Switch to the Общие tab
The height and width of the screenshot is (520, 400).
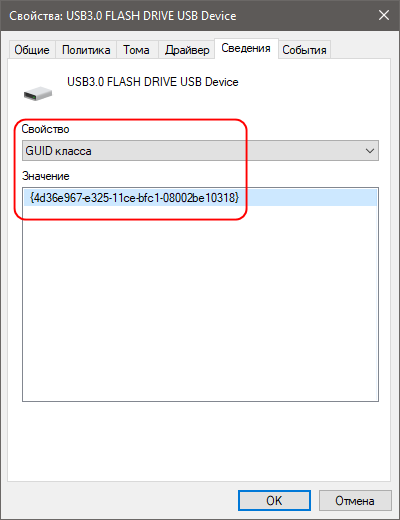pyautogui.click(x=32, y=50)
